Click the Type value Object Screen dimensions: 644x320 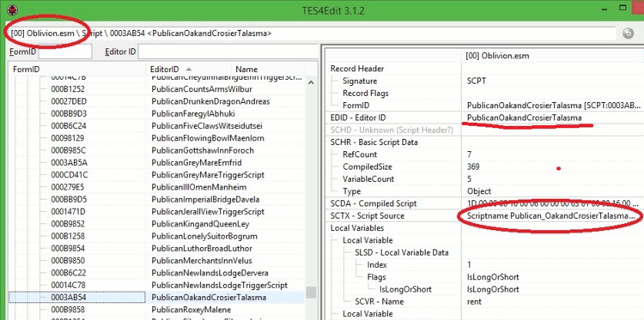(x=479, y=191)
